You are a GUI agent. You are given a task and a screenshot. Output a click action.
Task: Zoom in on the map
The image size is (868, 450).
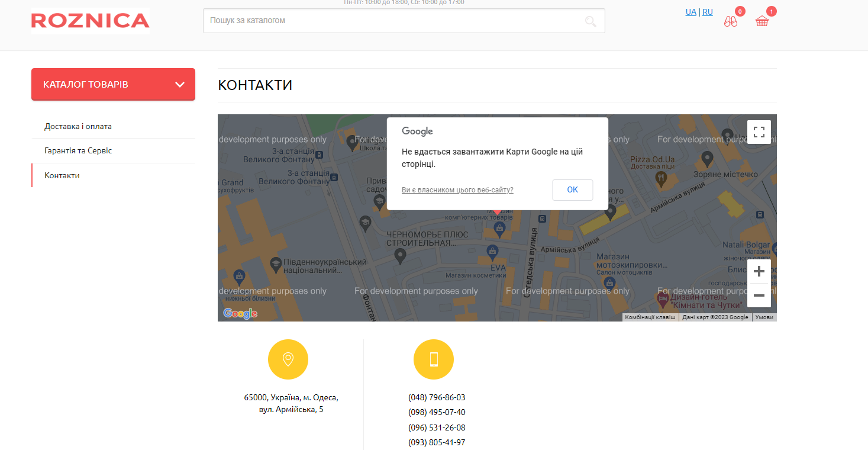759,271
